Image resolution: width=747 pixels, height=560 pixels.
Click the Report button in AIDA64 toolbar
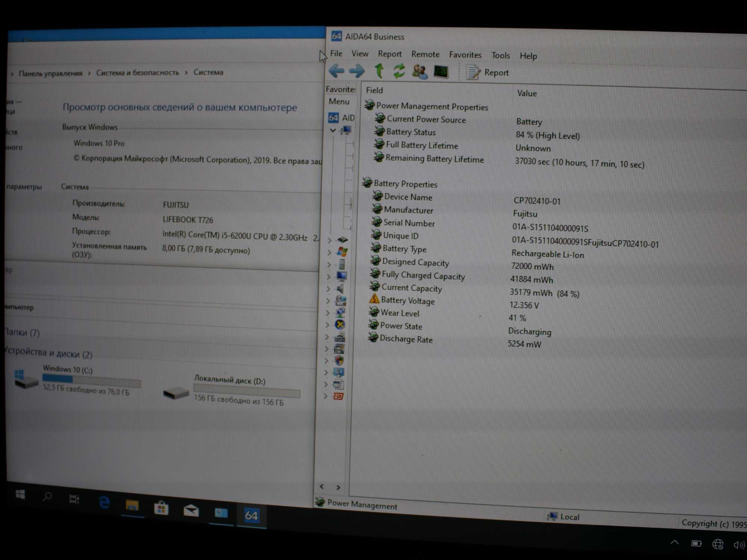coord(487,72)
